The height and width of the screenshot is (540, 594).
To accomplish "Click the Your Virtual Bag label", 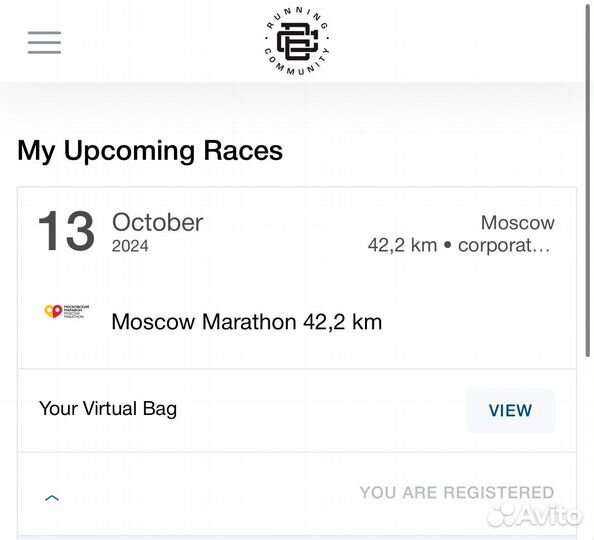I will pyautogui.click(x=108, y=409).
